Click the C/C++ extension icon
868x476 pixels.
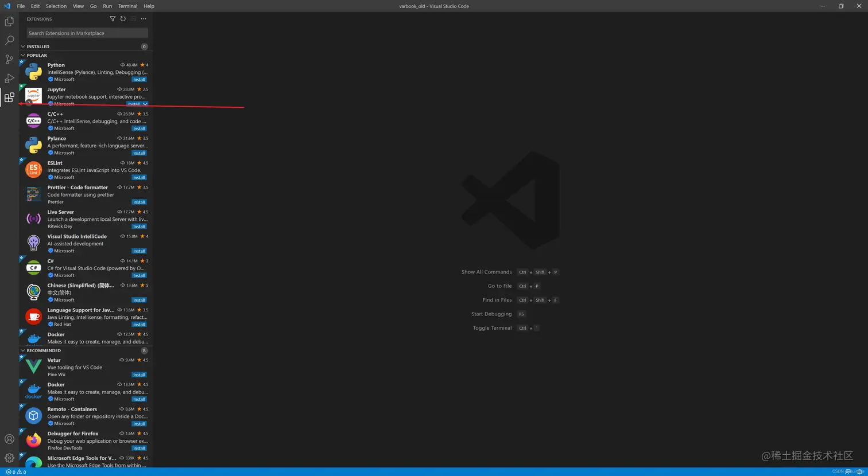tap(33, 121)
